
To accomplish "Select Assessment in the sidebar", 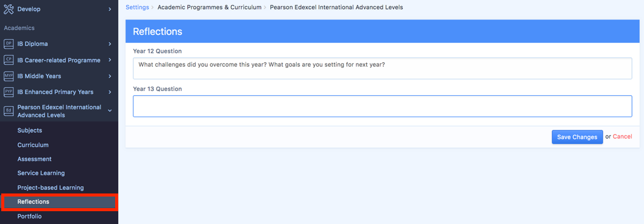I will (35, 159).
